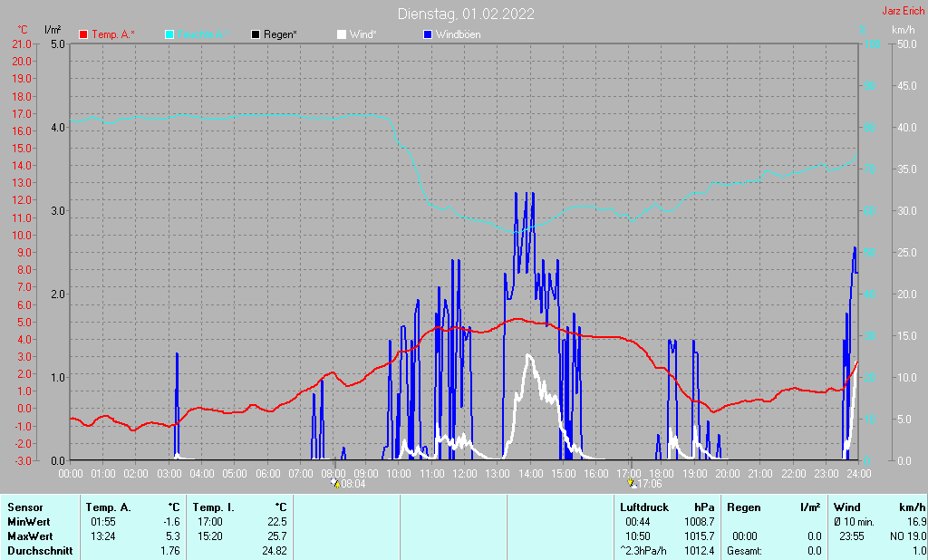Viewport: 928px width, 560px height.
Task: Click the black Regen legend swatch
Action: tap(256, 34)
